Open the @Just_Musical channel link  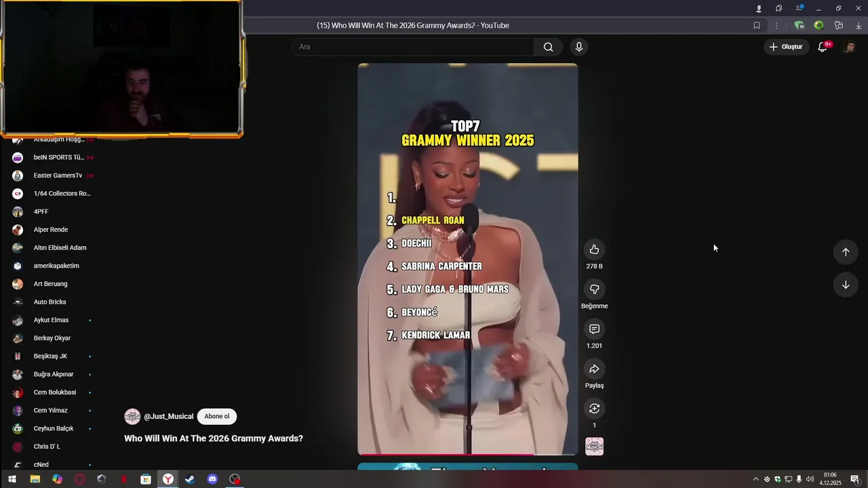169,416
